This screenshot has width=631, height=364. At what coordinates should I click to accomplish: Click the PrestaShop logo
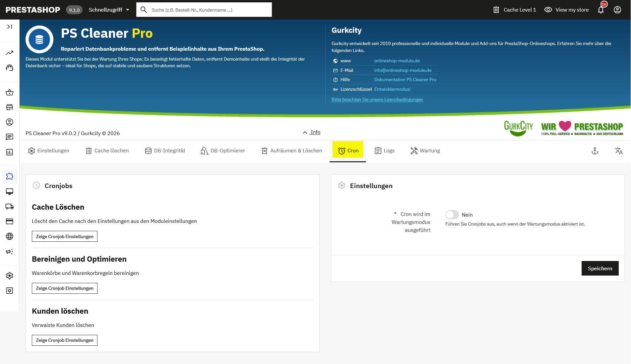tap(33, 10)
